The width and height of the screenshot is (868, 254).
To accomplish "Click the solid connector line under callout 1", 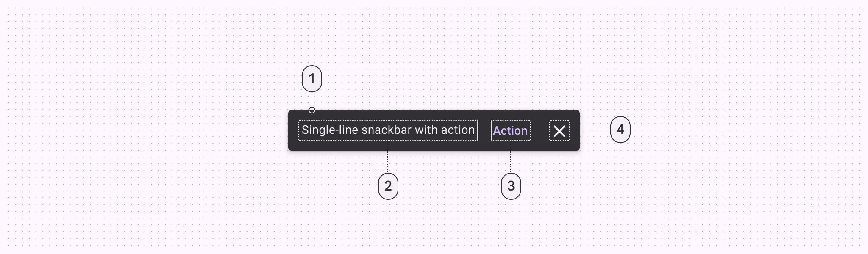I will (312, 99).
